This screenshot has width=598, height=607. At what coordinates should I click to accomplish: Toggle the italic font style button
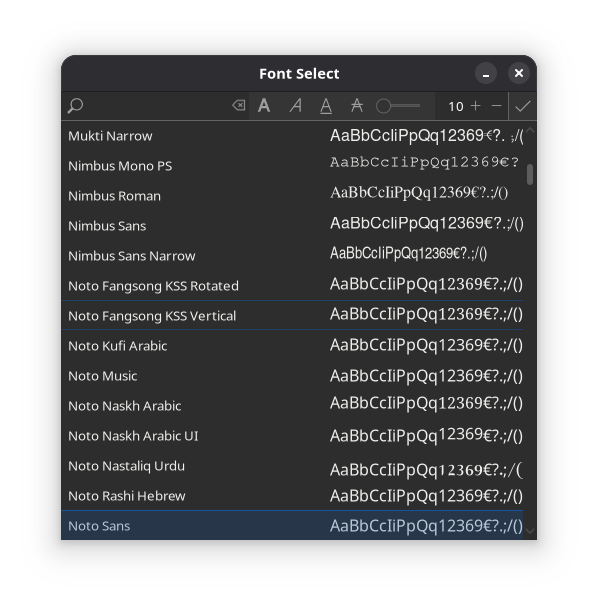point(295,106)
